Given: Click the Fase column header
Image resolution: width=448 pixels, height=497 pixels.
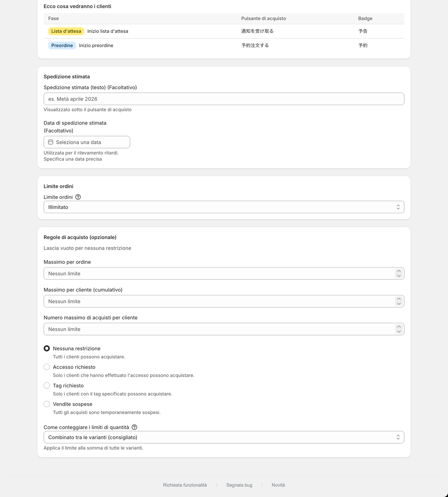Looking at the screenshot, I should click(x=53, y=19).
